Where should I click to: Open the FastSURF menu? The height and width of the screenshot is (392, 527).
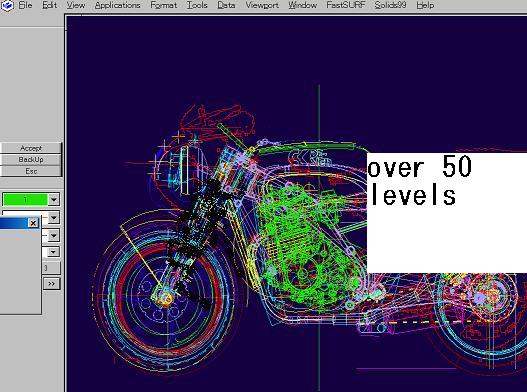pos(346,5)
